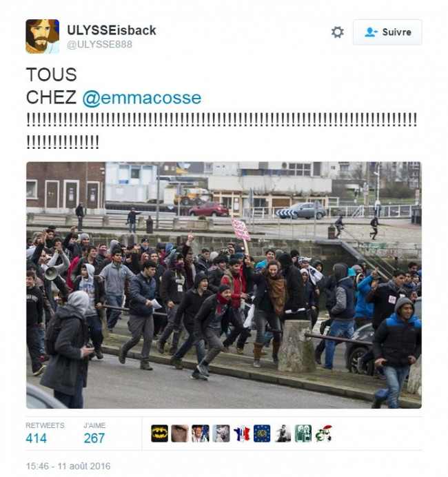Click the RETWEETS label
The height and width of the screenshot is (477, 448).
click(45, 425)
